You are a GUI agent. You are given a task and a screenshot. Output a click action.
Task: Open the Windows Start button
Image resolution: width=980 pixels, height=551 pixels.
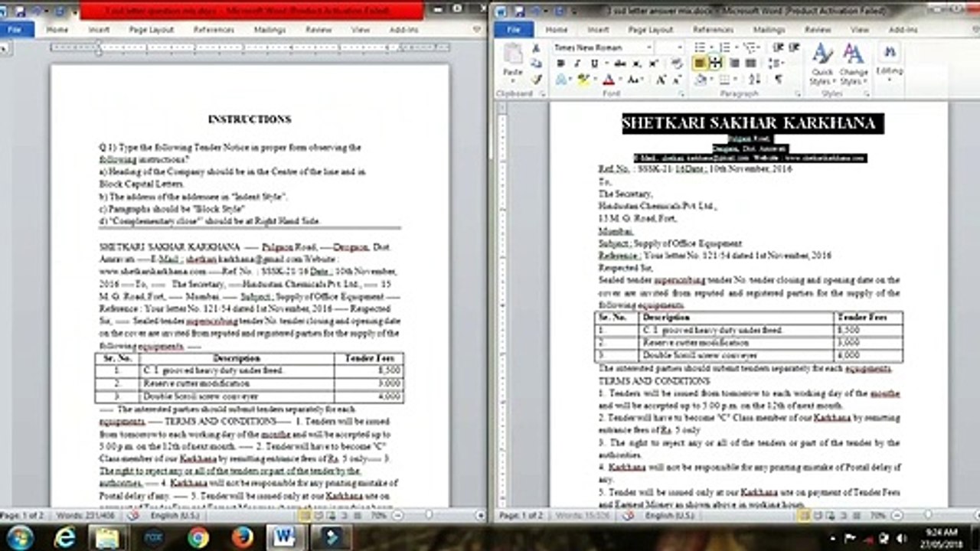20,537
